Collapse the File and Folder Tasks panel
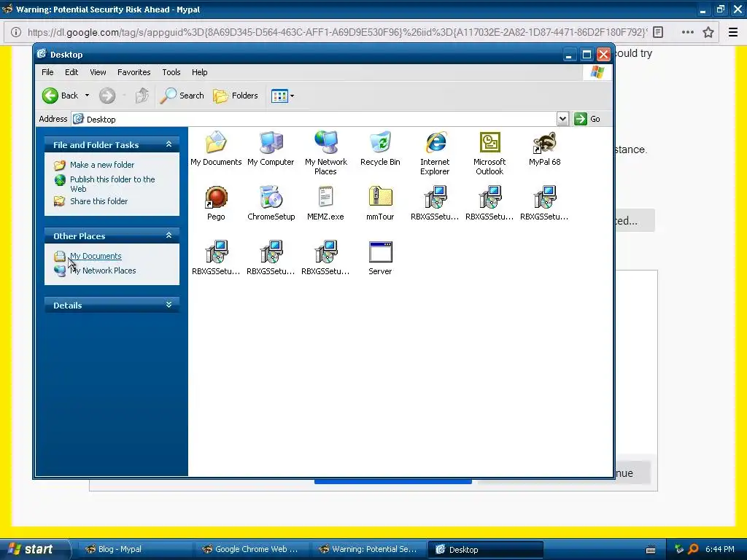 point(169,144)
